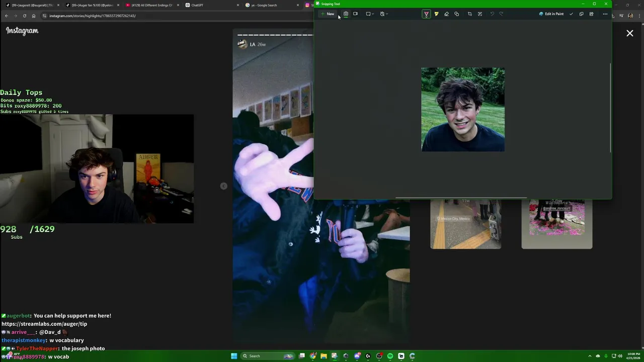This screenshot has height=362, width=644.
Task: Reload the Instagram page
Action: [x=24, y=16]
